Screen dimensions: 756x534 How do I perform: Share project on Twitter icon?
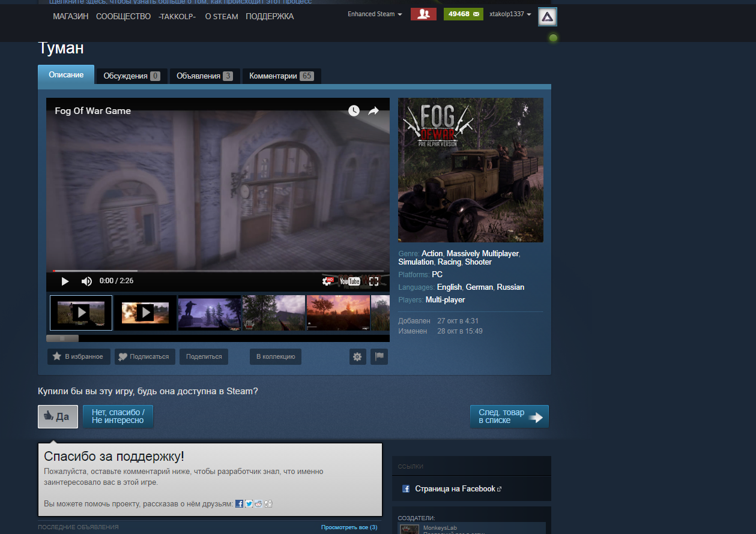pyautogui.click(x=249, y=503)
